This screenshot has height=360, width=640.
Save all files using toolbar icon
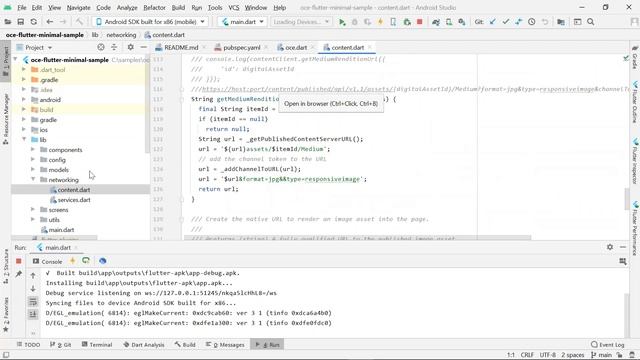[x=20, y=22]
